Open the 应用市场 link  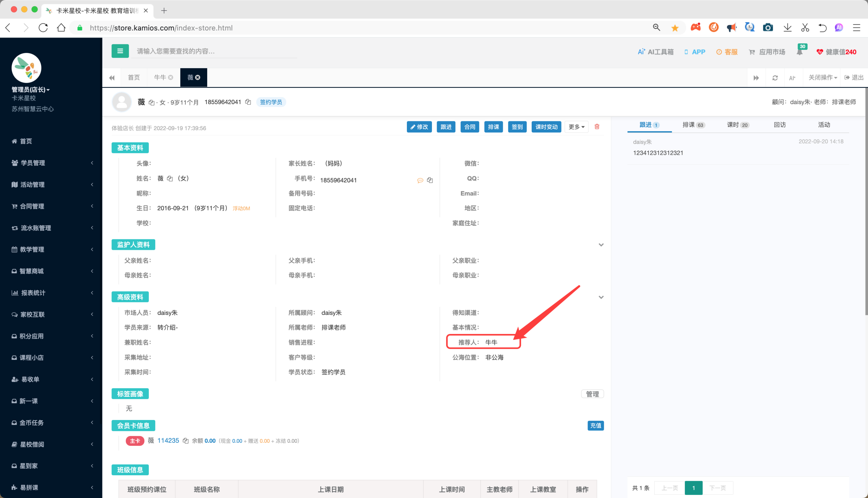click(767, 52)
